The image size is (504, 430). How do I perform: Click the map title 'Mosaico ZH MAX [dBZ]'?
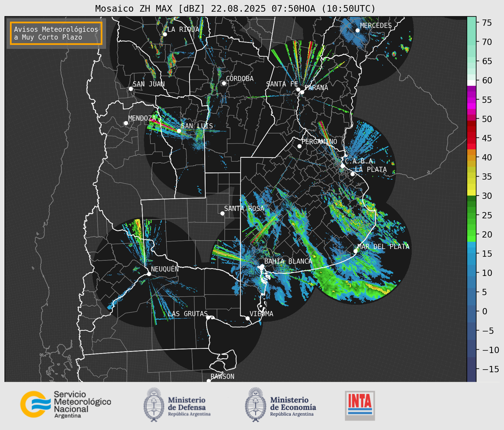pos(150,9)
